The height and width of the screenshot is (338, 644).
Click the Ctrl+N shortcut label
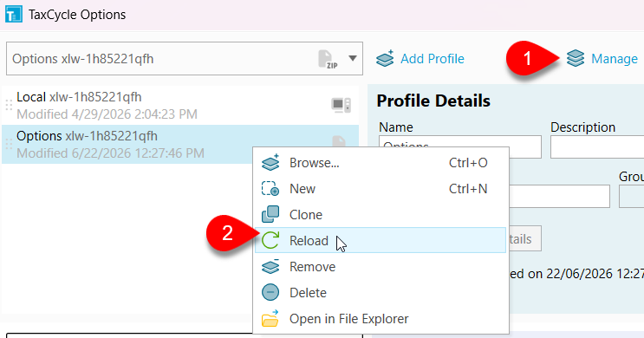click(x=468, y=189)
